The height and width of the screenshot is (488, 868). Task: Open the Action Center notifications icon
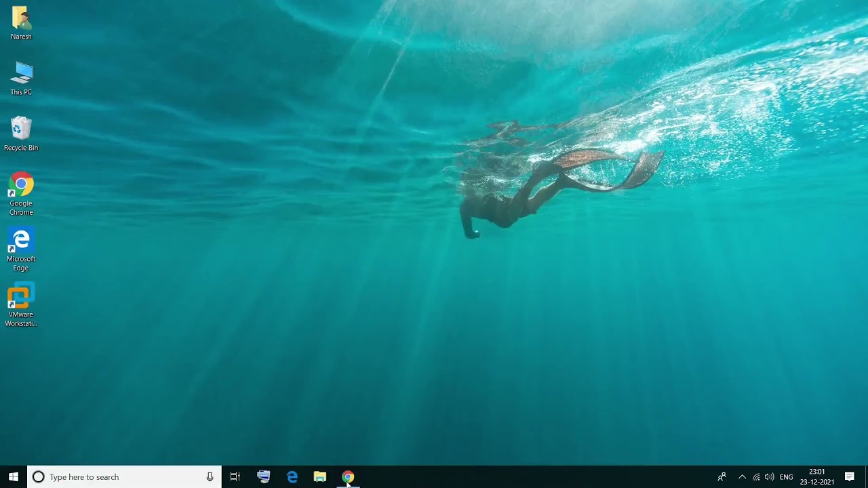[850, 477]
